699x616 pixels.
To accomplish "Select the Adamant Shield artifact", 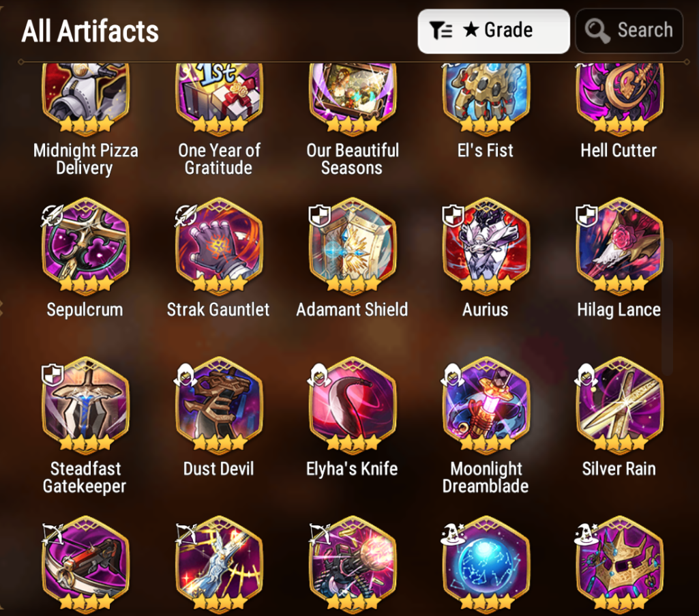I will [353, 246].
